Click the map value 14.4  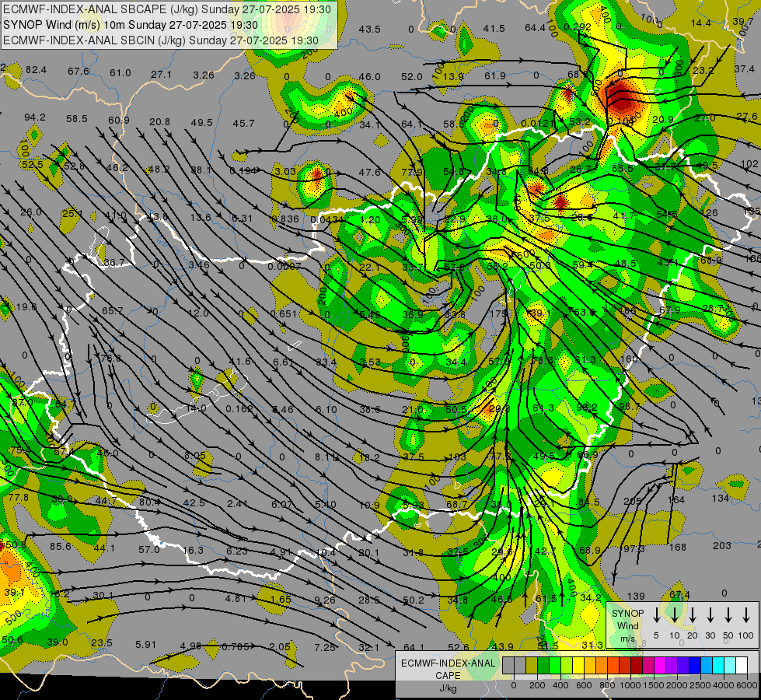tap(701, 23)
